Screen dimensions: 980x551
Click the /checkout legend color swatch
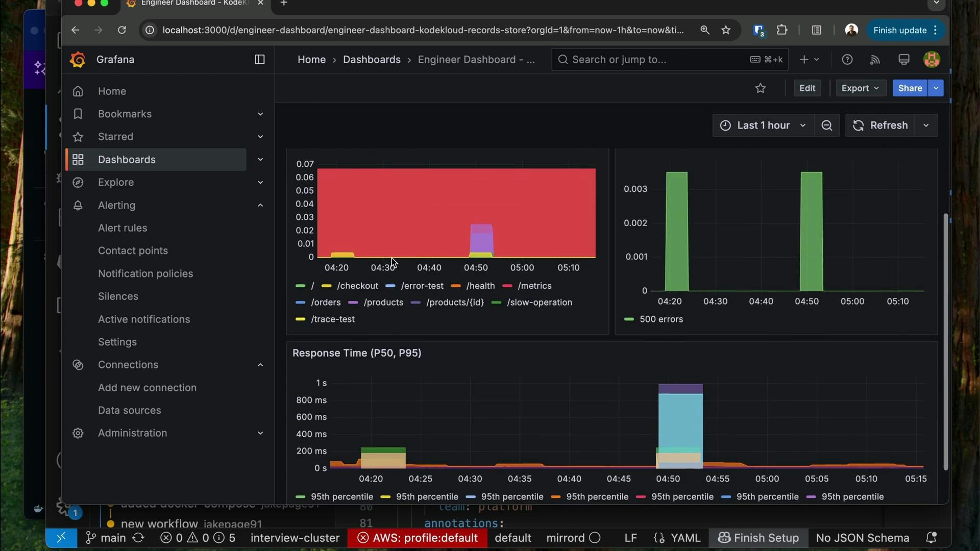[328, 286]
